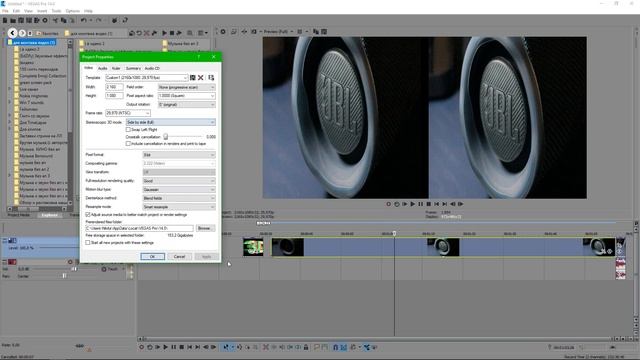Click the Stop button in bottom transport bar
Viewport: 640px width, 360px height.
pos(182,347)
